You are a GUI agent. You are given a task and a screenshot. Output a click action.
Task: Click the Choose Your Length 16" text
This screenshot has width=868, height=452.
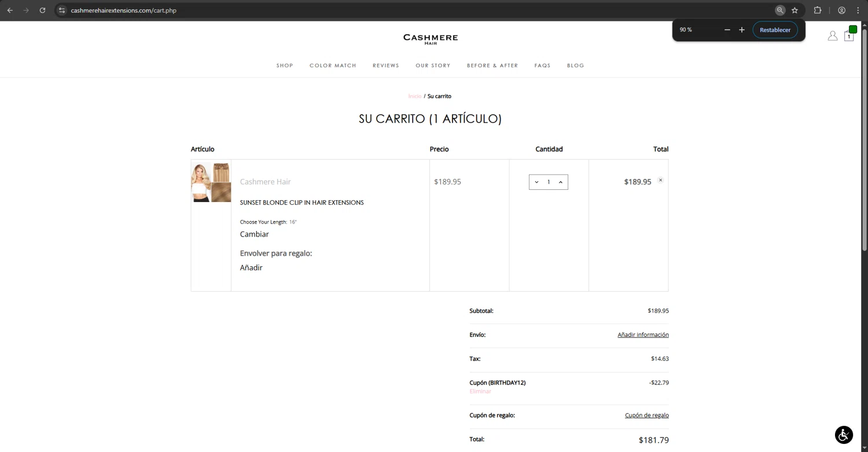click(x=269, y=222)
